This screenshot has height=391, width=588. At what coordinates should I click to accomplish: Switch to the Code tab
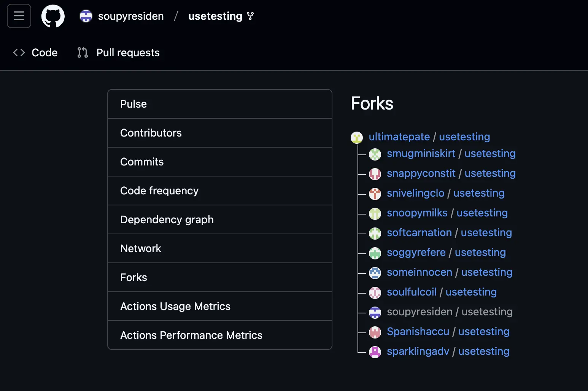pos(44,52)
